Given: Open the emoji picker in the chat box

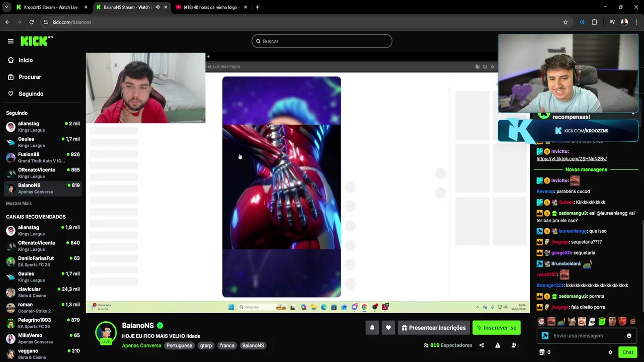Looking at the screenshot, I should (x=629, y=336).
